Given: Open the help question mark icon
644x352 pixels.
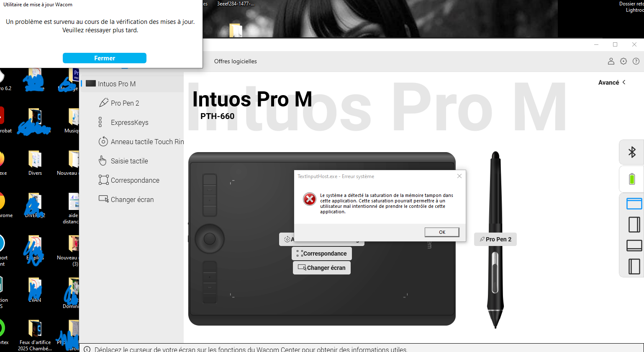Looking at the screenshot, I should click(x=636, y=61).
